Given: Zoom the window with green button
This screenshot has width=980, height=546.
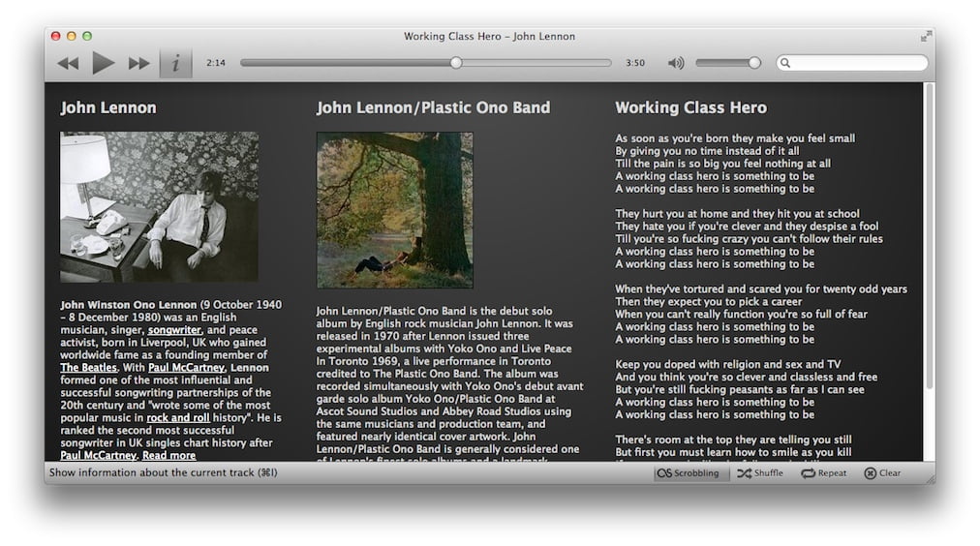Looking at the screenshot, I should (87, 36).
